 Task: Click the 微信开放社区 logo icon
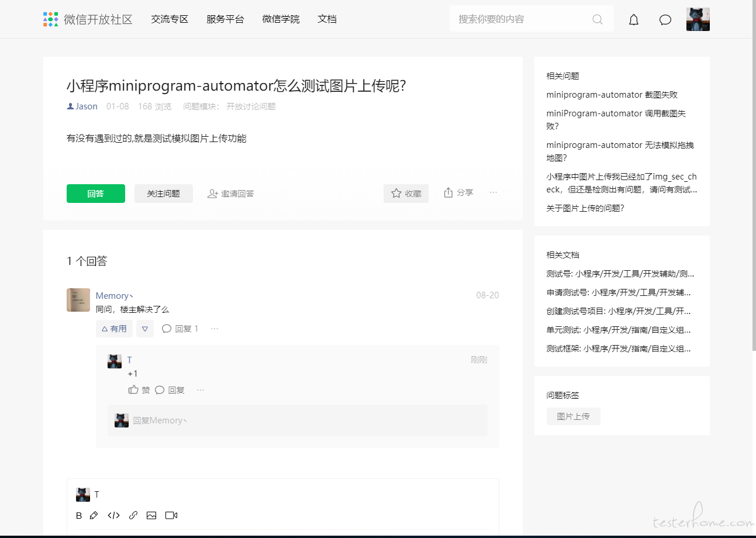click(51, 19)
